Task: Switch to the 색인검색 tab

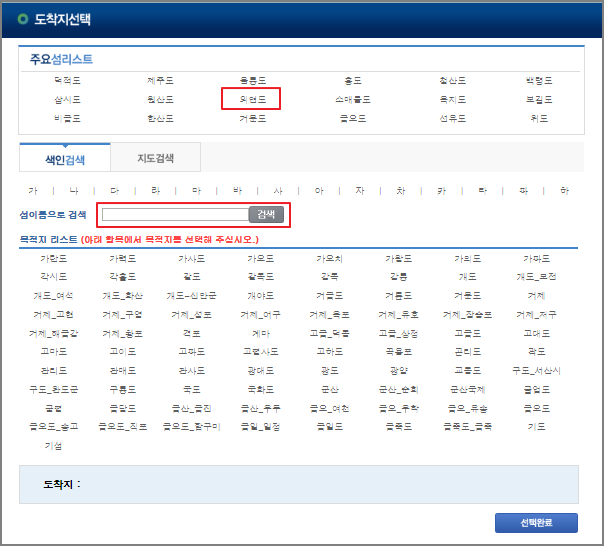Action: 65,159
